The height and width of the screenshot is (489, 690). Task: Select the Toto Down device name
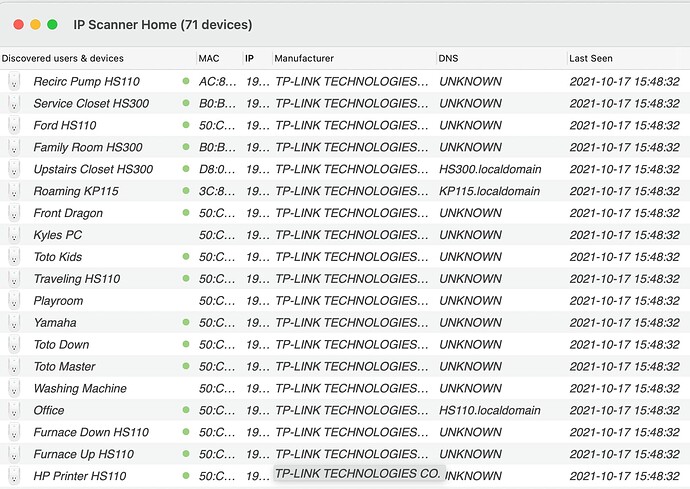(x=61, y=345)
